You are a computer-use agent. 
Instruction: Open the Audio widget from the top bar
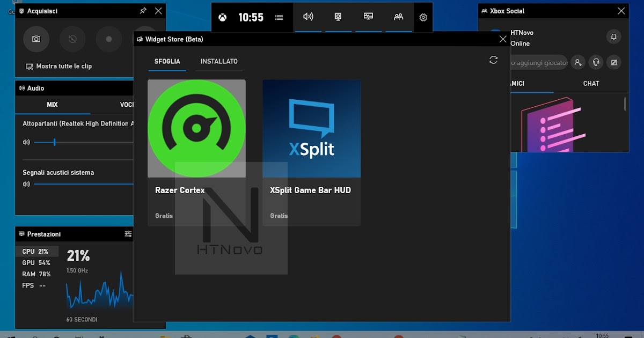[308, 17]
